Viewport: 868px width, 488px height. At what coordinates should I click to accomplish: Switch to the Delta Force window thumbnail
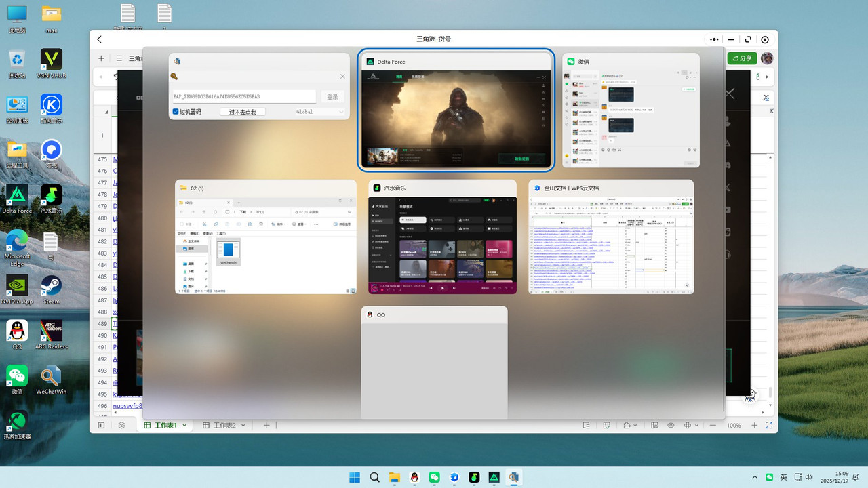[456, 111]
